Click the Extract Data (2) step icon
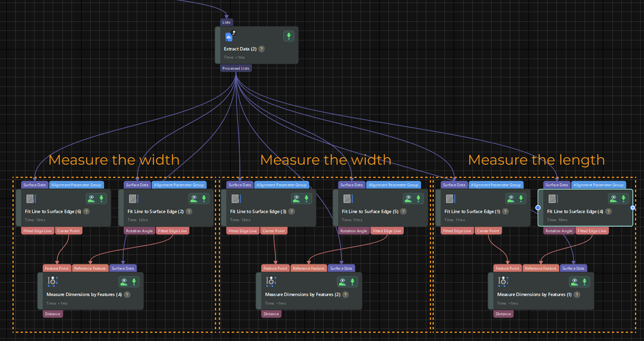644x341 pixels. [x=229, y=37]
